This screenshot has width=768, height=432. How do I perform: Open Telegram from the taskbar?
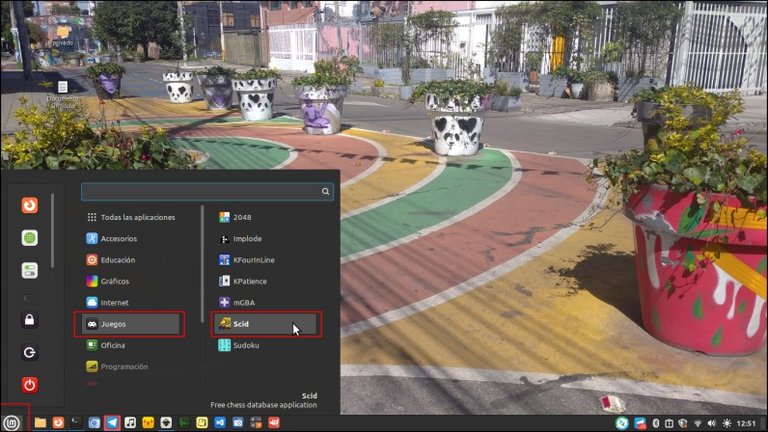(x=112, y=423)
